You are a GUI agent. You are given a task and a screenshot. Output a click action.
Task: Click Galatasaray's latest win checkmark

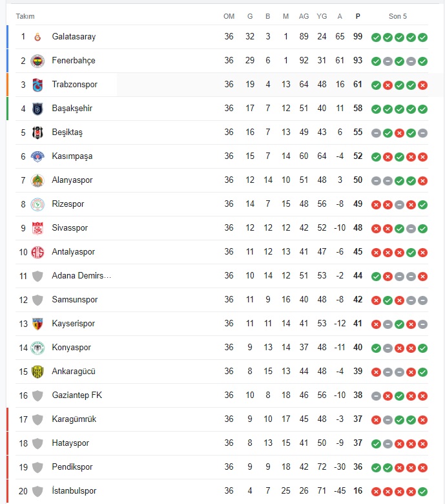coord(422,37)
